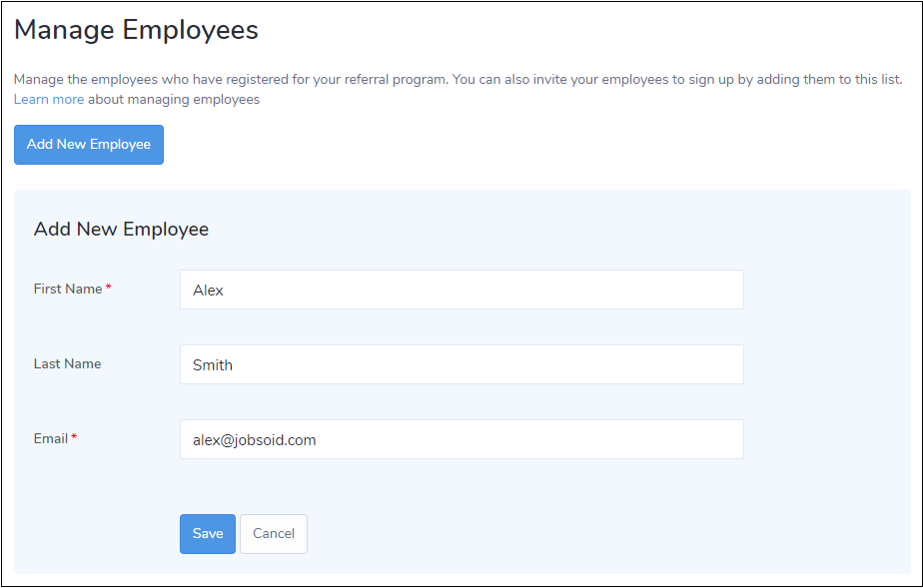923x588 pixels.
Task: Place cursor on the alex@jobsoid.com text
Action: [x=254, y=440]
